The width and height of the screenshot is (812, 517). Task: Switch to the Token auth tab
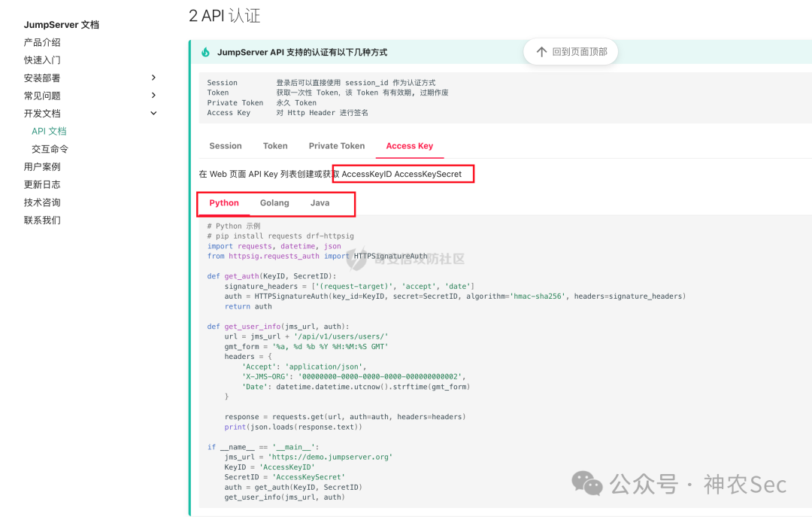pos(275,146)
